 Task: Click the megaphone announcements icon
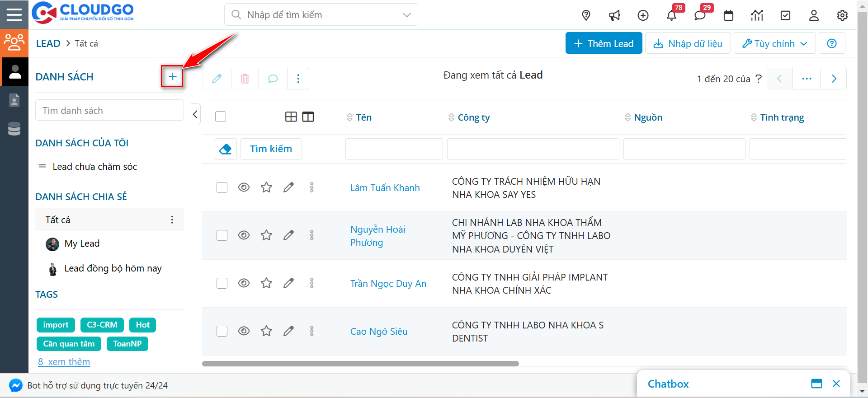coord(614,15)
